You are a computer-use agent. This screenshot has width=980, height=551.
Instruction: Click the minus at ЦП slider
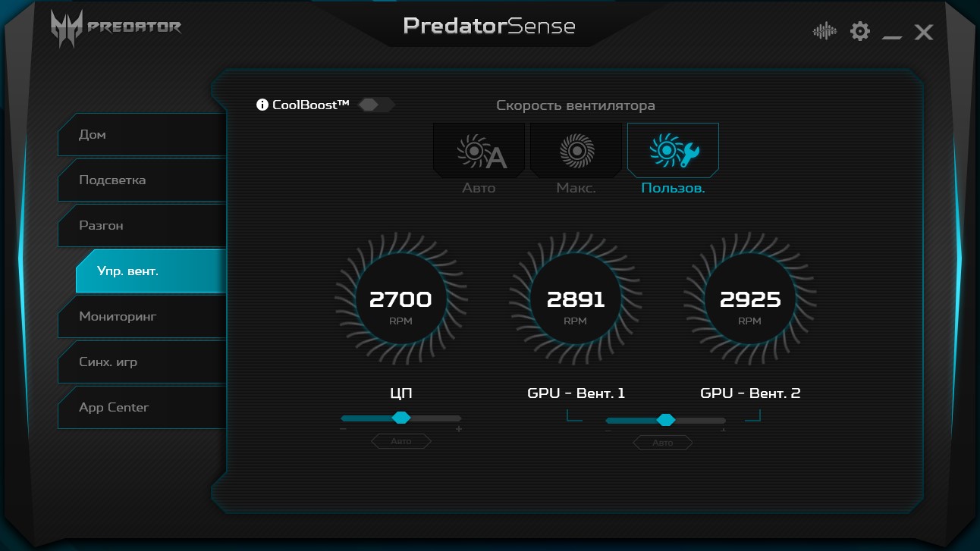tap(343, 430)
